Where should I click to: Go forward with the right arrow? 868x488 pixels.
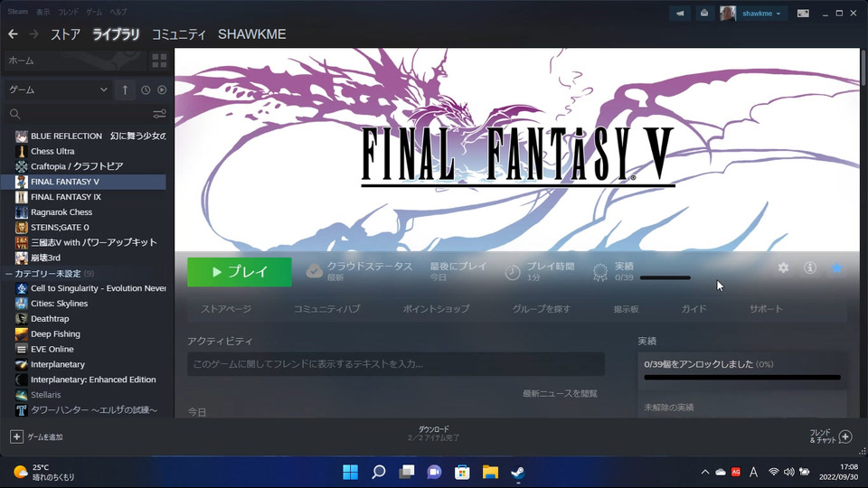click(x=33, y=34)
